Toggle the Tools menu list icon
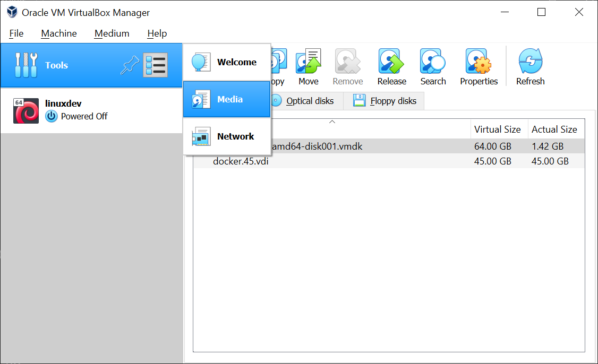 [x=155, y=65]
